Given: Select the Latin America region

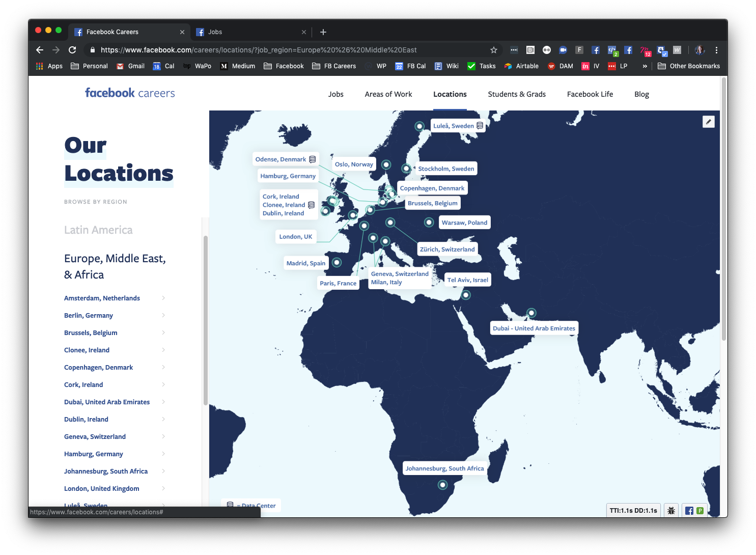Looking at the screenshot, I should click(x=98, y=230).
